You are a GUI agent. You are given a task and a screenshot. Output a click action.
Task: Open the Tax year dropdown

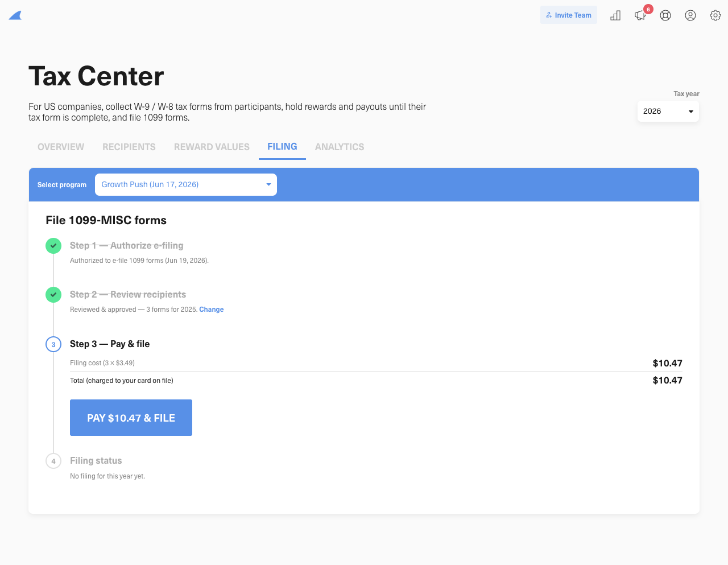click(668, 111)
